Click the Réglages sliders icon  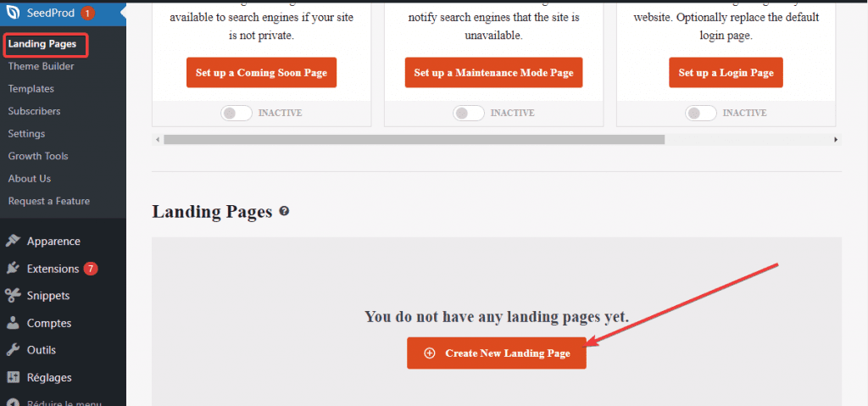pos(13,377)
